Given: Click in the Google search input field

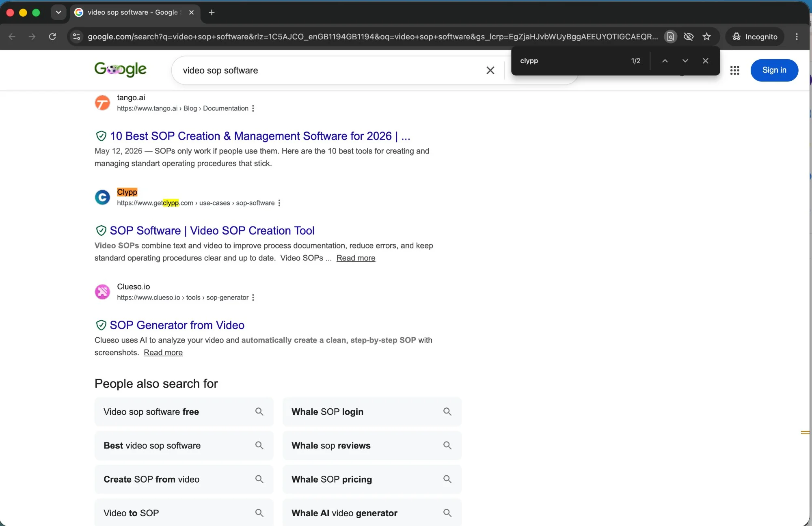Looking at the screenshot, I should [329, 70].
